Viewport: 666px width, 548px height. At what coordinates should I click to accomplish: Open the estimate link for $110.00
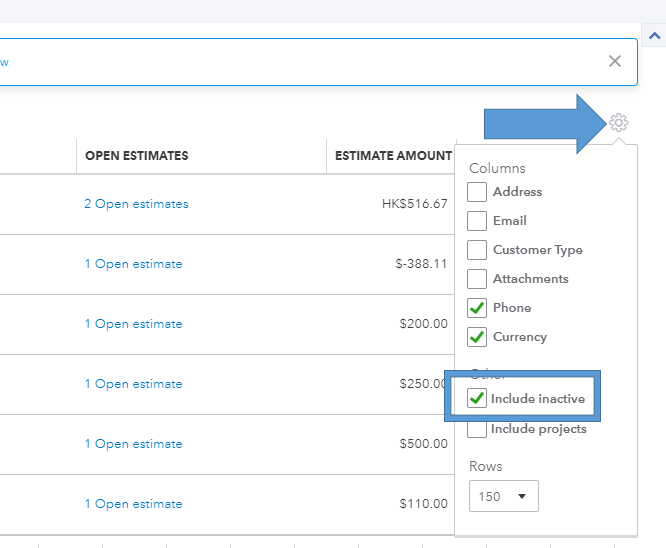click(133, 504)
